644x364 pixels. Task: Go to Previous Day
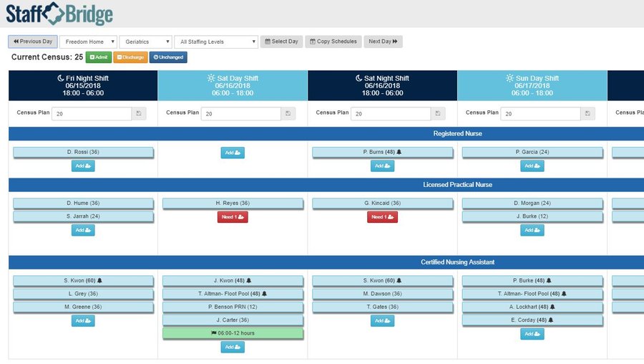point(33,42)
